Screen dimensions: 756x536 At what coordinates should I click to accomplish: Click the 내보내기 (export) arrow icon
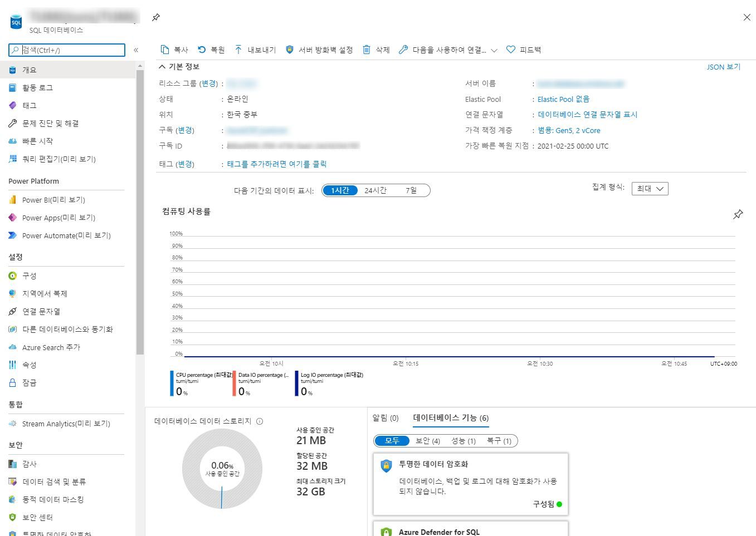238,50
